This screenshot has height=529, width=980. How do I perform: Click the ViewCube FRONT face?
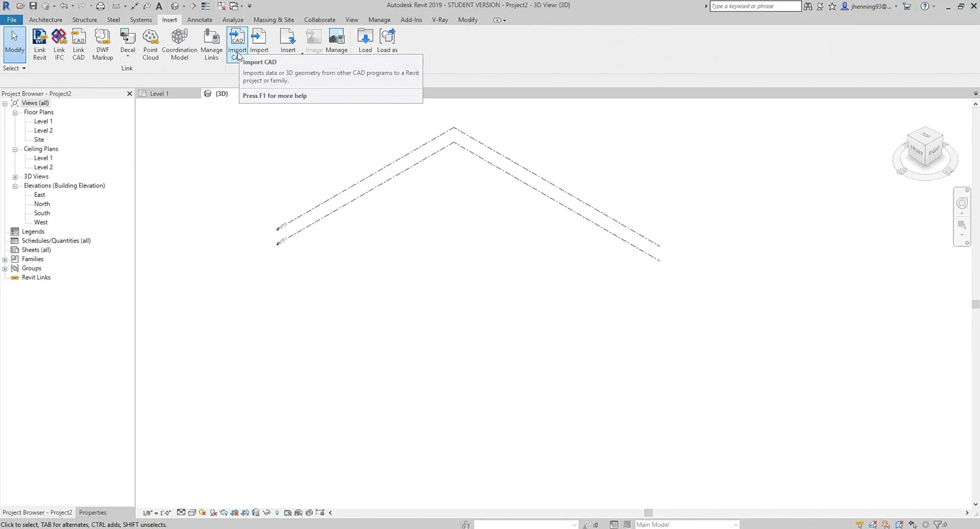click(916, 150)
